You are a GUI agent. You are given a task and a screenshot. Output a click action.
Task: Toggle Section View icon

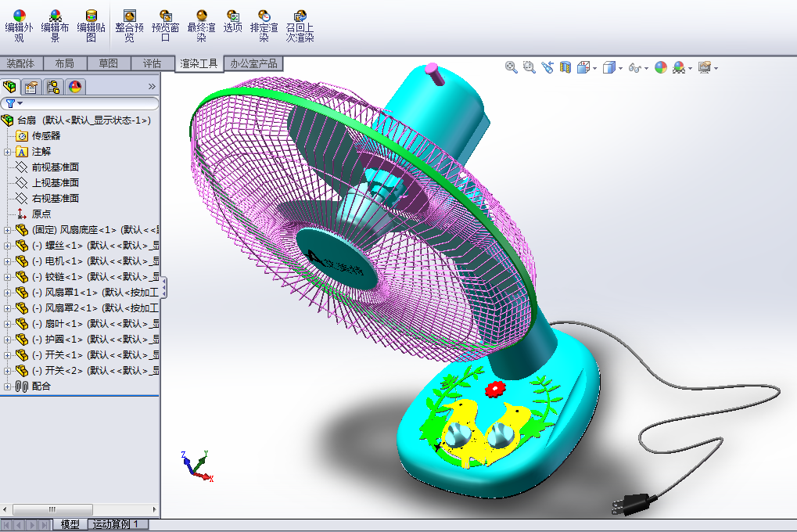[x=565, y=67]
